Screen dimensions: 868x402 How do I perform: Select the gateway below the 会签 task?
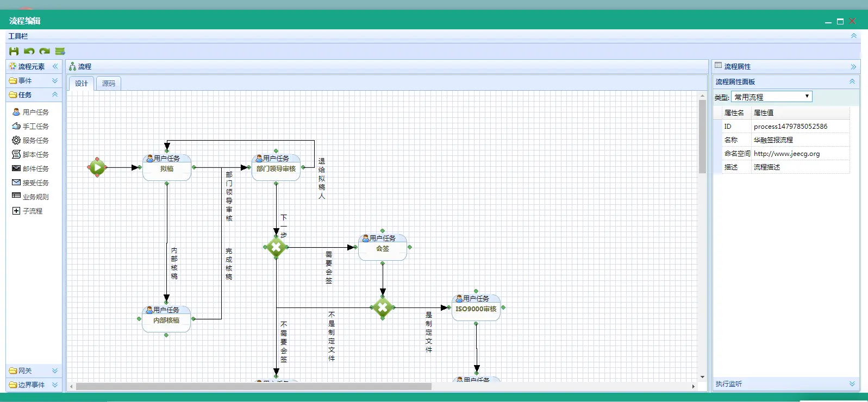click(383, 308)
